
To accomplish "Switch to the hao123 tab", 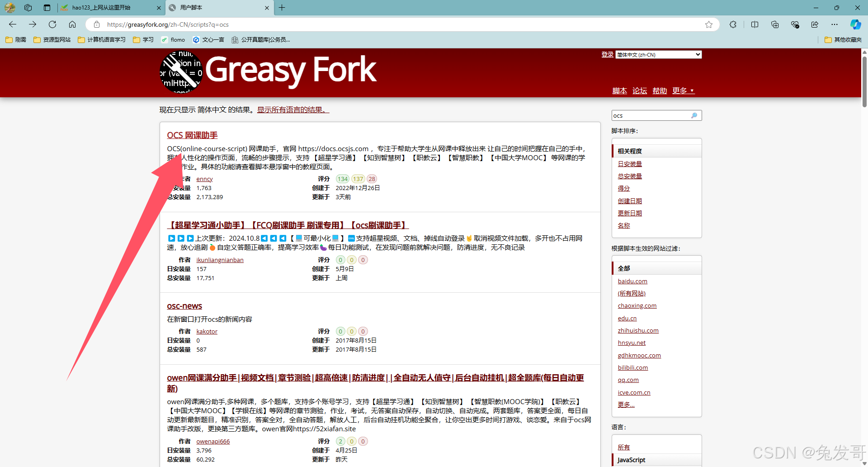I will [x=111, y=8].
